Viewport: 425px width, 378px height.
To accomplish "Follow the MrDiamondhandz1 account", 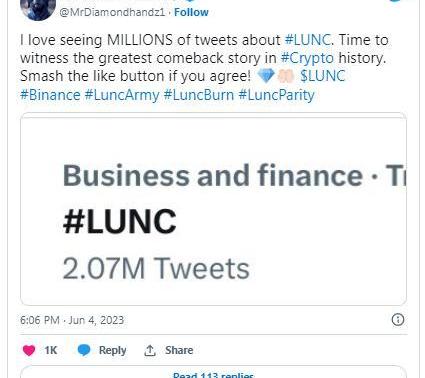I will pos(191,12).
